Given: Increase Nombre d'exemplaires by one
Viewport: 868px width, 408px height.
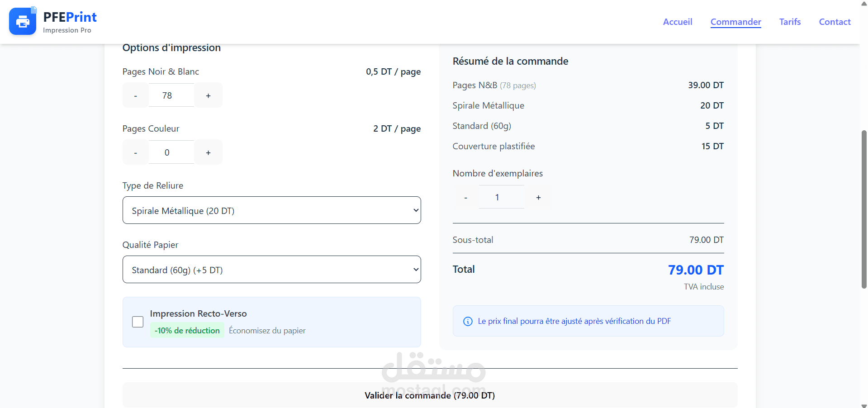Looking at the screenshot, I should pos(538,197).
